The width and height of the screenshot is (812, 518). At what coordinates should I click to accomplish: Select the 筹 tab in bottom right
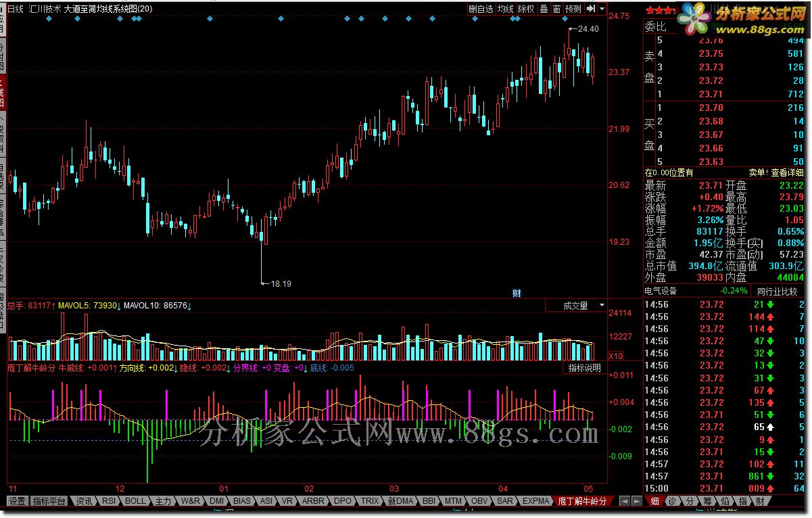(x=707, y=501)
